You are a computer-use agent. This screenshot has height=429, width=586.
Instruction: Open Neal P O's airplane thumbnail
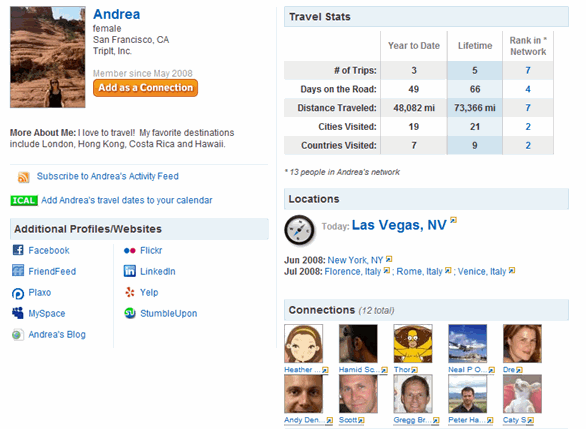pos(468,343)
